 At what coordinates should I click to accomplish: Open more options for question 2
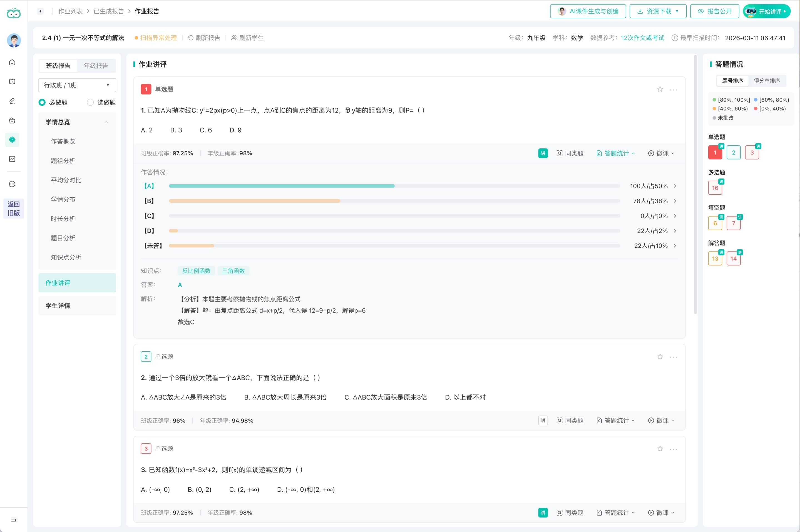click(674, 357)
